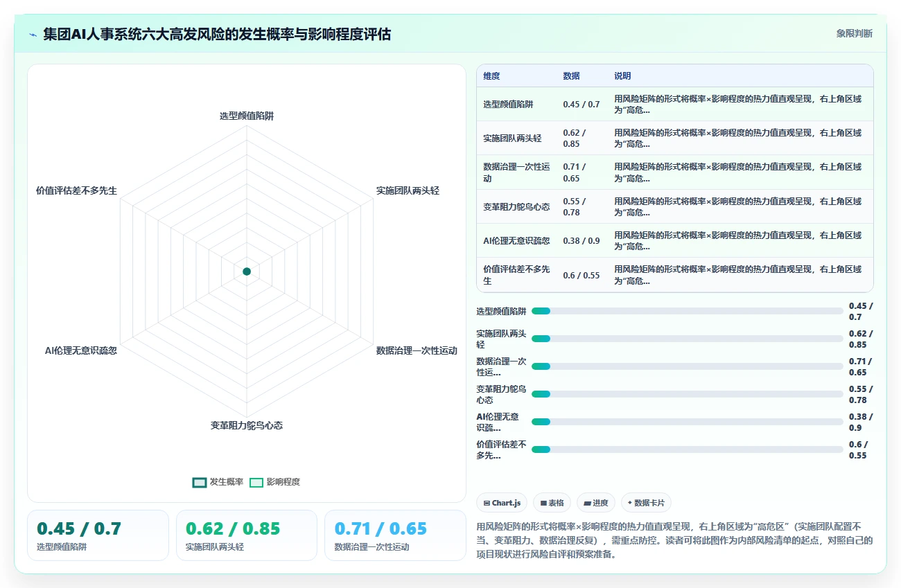This screenshot has height=588, width=901.
Task: Open the 0.71 / 0.65 data card
Action: pyautogui.click(x=395, y=535)
